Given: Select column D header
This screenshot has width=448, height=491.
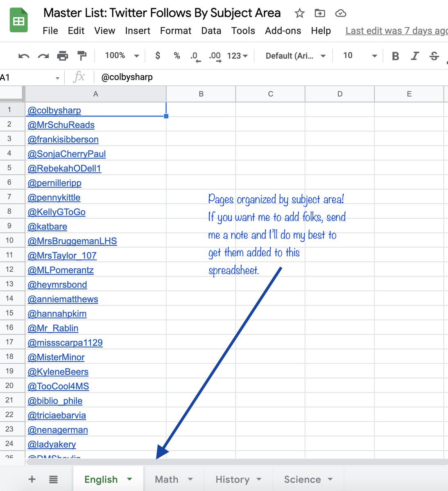Looking at the screenshot, I should (x=340, y=94).
